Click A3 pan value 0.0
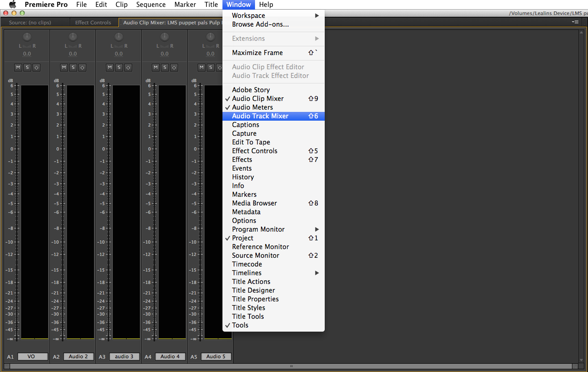This screenshot has height=372, width=588. click(x=119, y=54)
